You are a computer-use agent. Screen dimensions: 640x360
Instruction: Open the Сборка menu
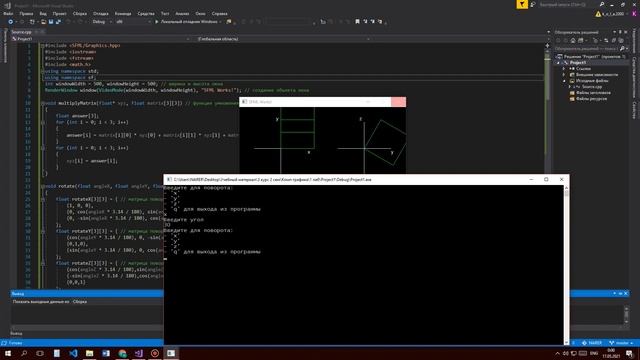pyautogui.click(x=80, y=13)
